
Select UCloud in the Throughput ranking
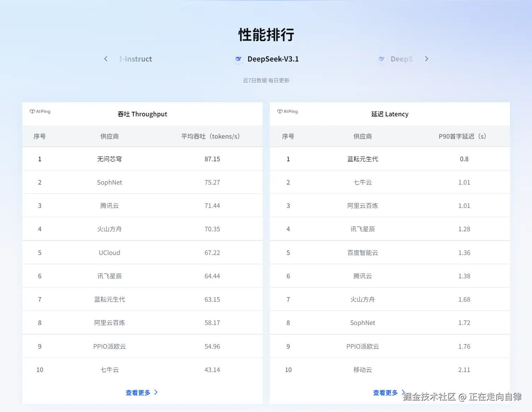pos(110,253)
